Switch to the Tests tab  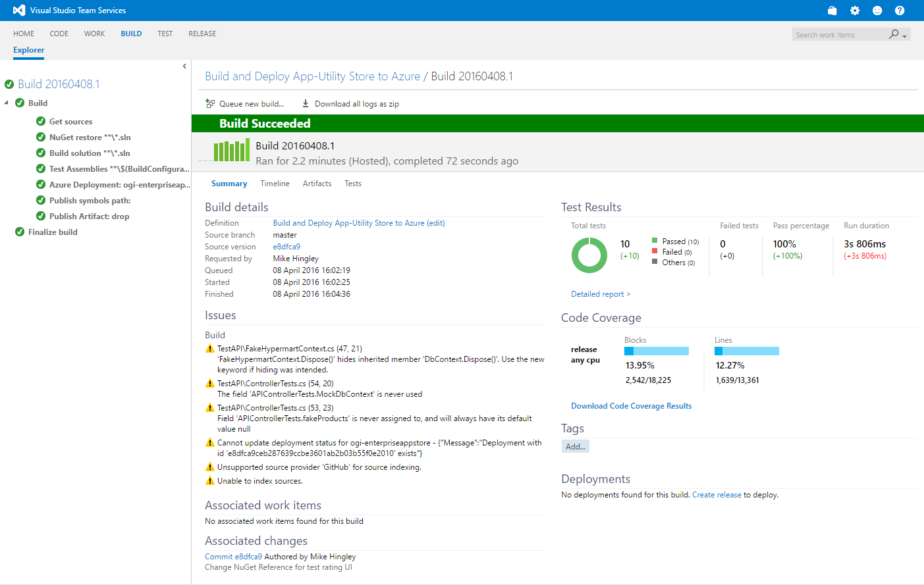click(353, 184)
